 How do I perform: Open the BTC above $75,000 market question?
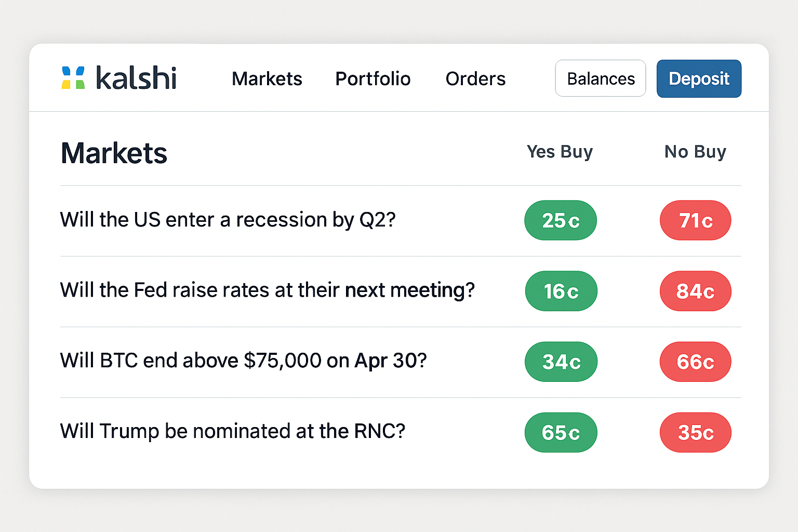243,361
